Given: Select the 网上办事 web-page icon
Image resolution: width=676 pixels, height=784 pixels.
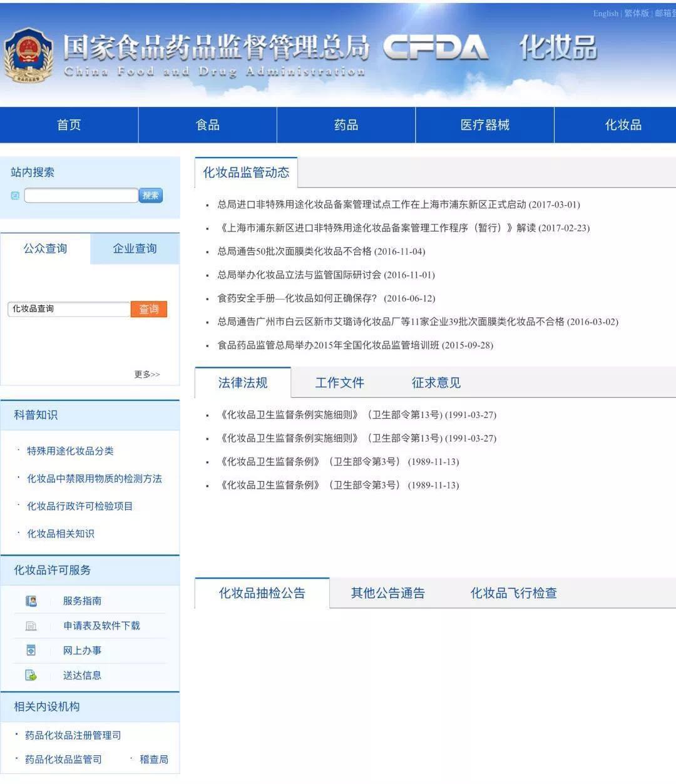Looking at the screenshot, I should click(x=31, y=650).
